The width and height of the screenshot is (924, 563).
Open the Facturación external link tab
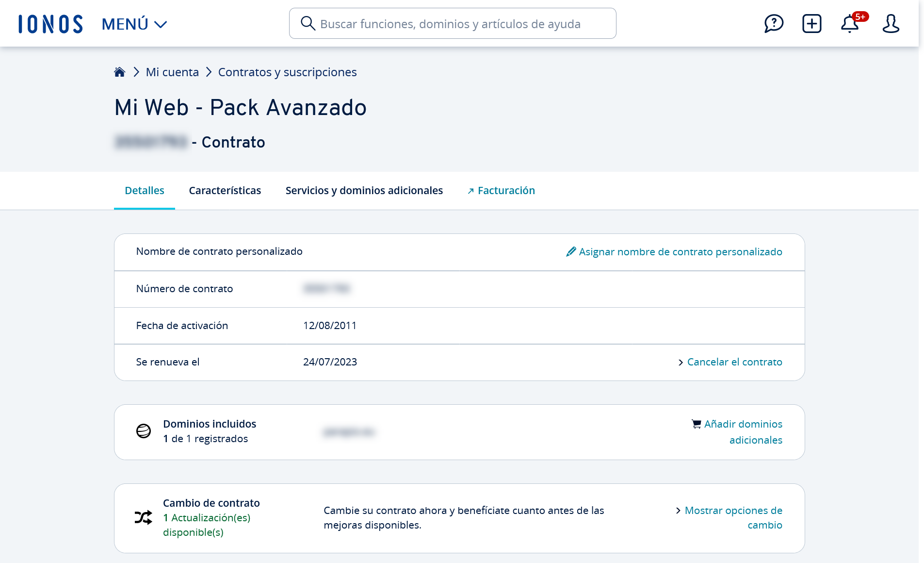(x=501, y=190)
